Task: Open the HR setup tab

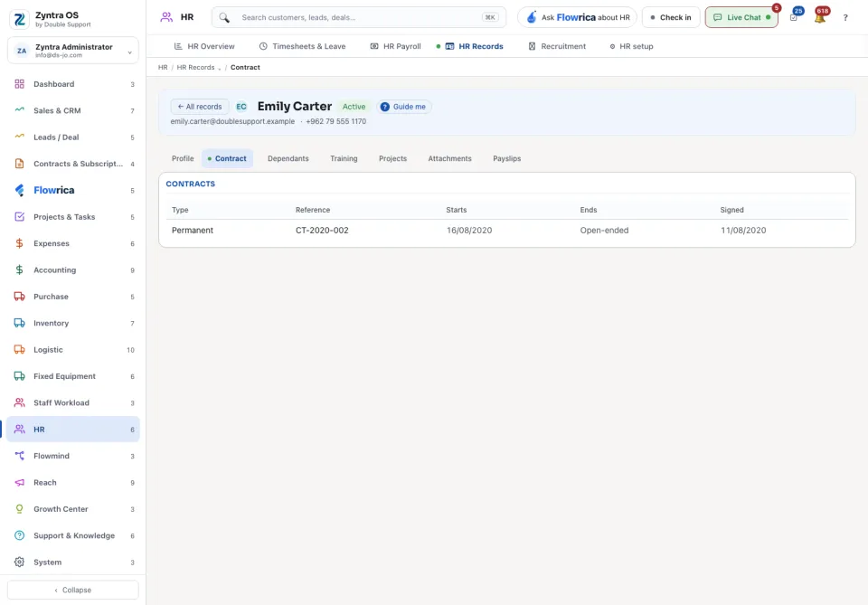Action: (x=631, y=46)
